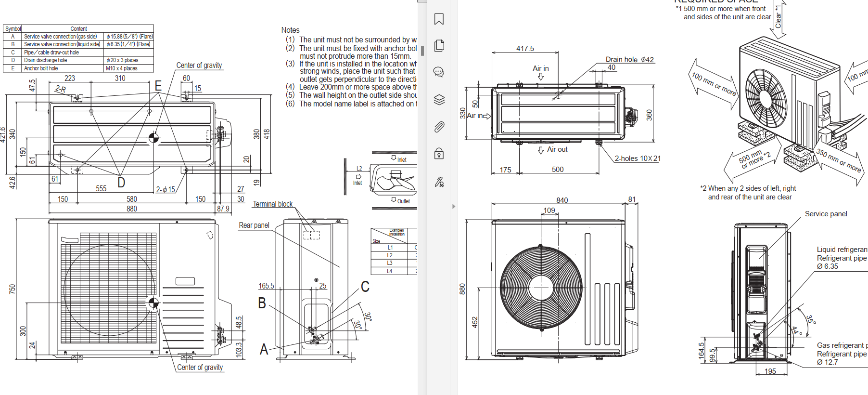Click the '555' dimension value

tap(101, 189)
